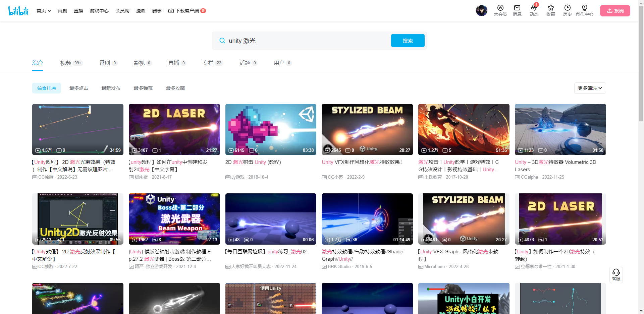
Task: Sort results by 最多点击
Action: pyautogui.click(x=79, y=88)
